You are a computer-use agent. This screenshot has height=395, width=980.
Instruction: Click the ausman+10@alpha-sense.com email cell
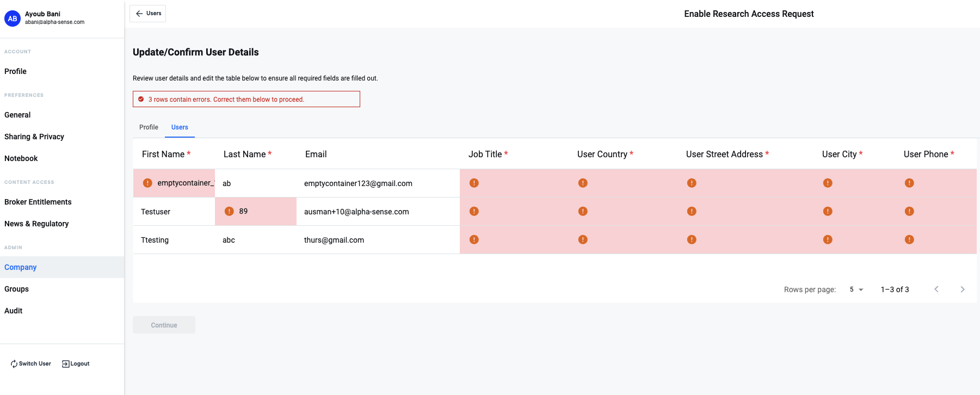(x=378, y=212)
